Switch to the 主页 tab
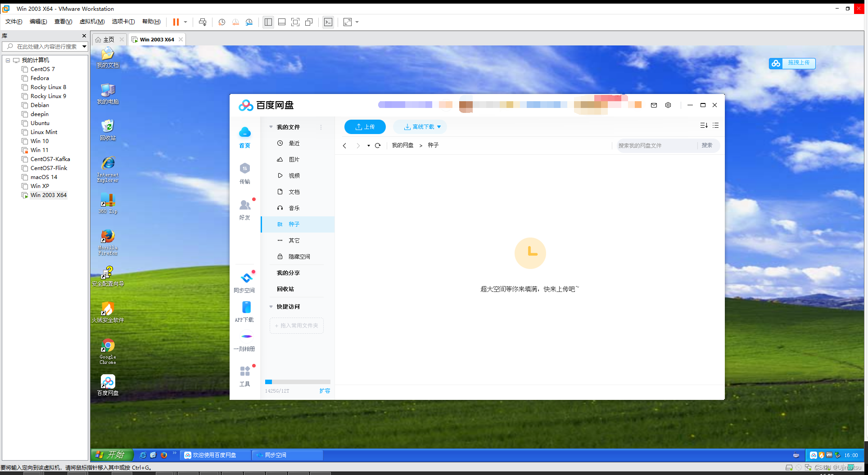The height and width of the screenshot is (475, 868). click(108, 40)
